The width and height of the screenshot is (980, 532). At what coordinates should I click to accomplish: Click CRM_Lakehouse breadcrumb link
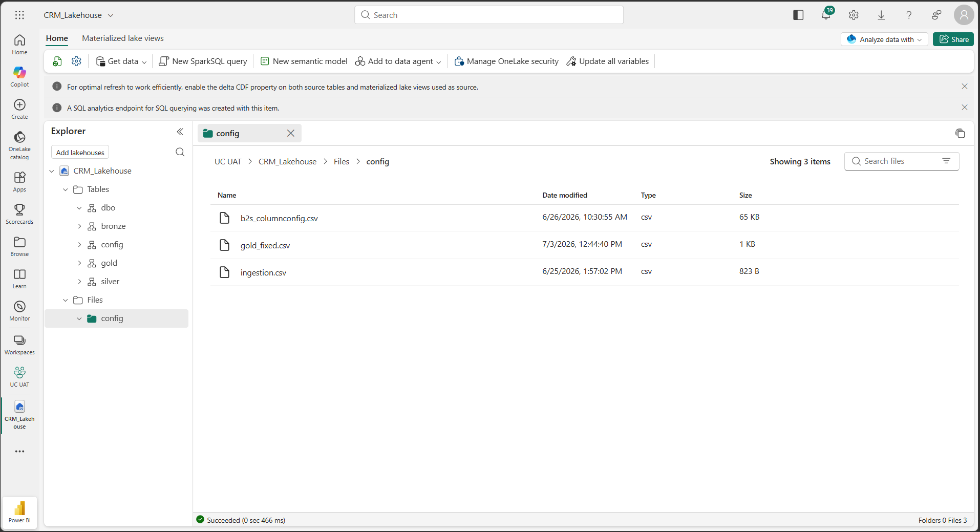click(x=287, y=162)
